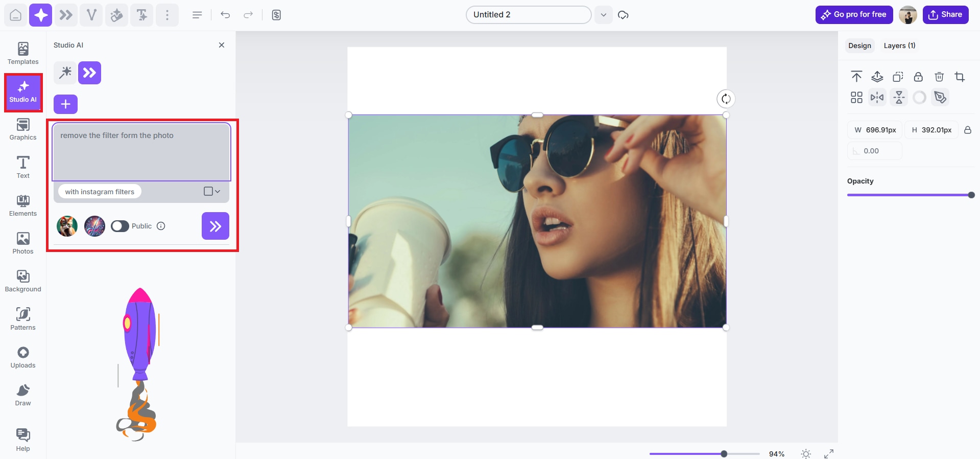This screenshot has height=459, width=980.
Task: Click Go pro for free
Action: (854, 15)
